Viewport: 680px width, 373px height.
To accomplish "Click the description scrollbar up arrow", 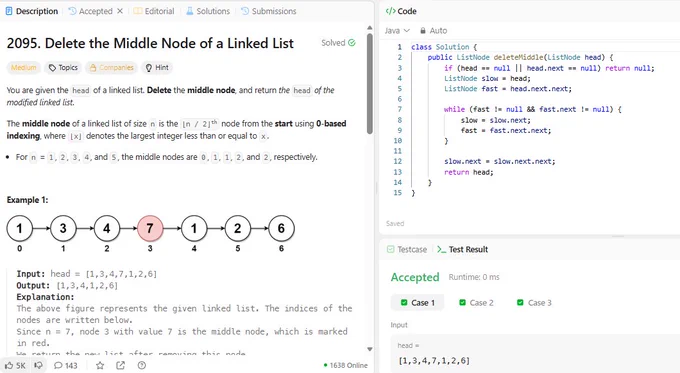I will pos(369,28).
